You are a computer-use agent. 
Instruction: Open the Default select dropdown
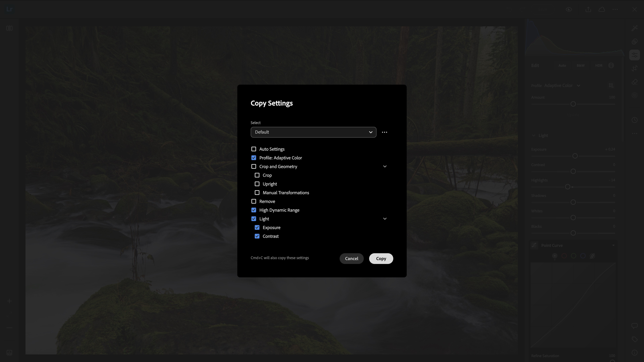(x=313, y=132)
